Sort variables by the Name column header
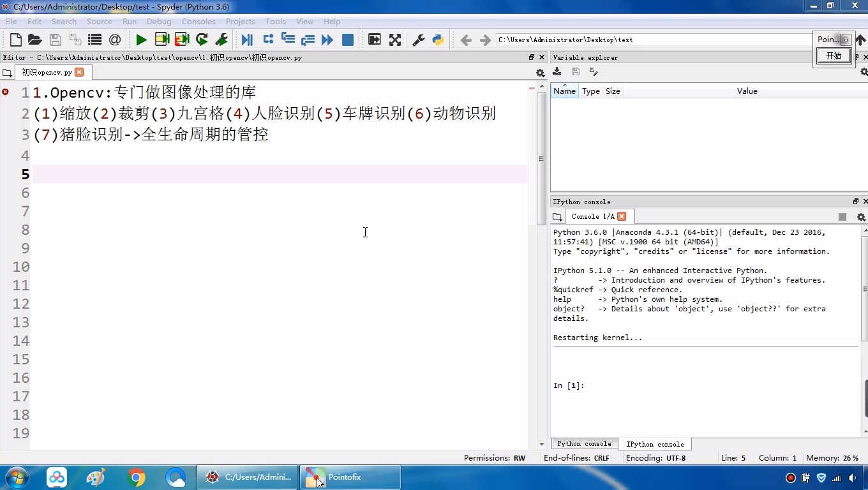 (564, 91)
